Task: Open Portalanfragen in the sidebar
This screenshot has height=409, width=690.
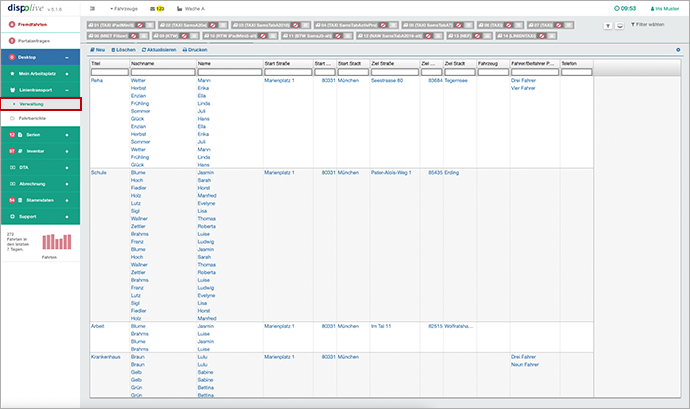Action: 33,41
